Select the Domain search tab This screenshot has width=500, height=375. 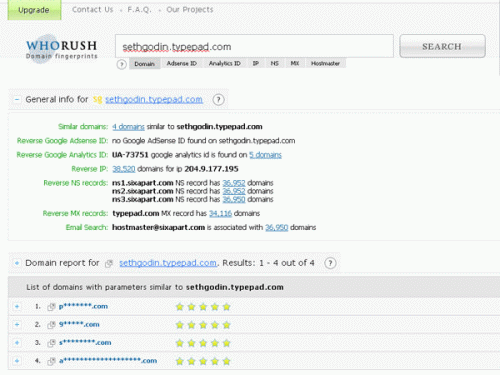click(145, 64)
